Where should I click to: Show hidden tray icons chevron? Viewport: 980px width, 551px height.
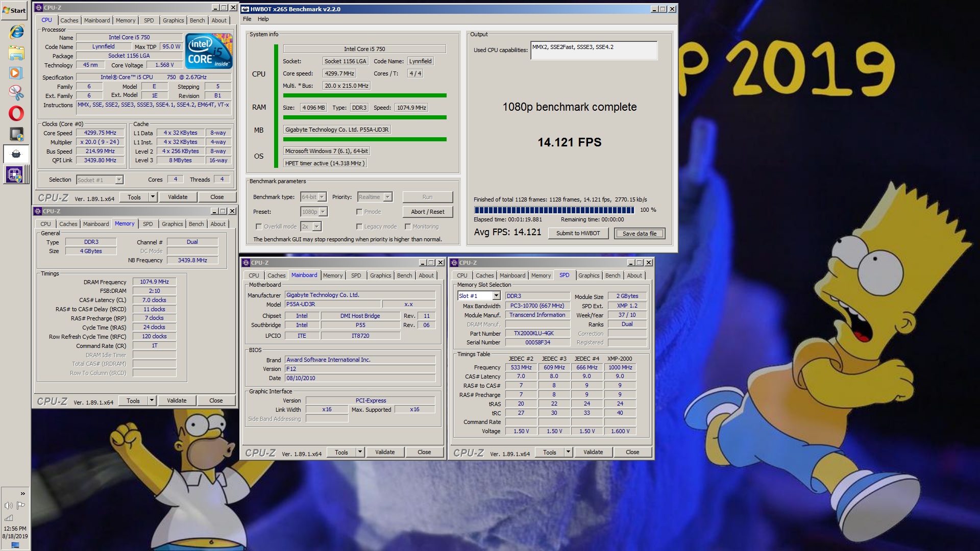point(22,493)
